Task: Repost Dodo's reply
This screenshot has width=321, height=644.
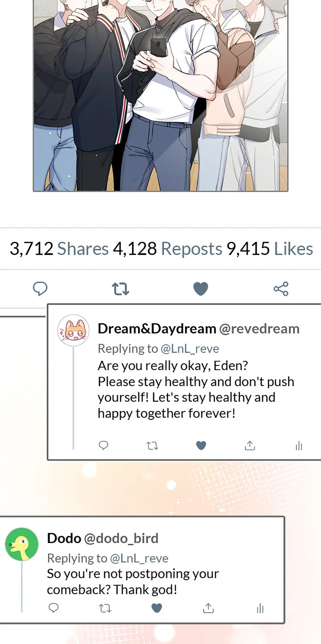Action: (x=105, y=608)
